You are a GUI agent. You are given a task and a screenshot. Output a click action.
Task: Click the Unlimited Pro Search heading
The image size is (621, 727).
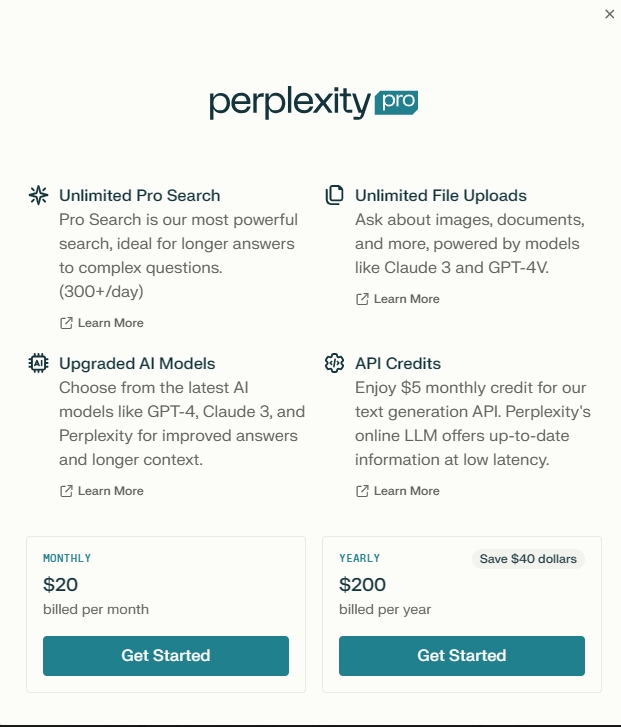coord(139,195)
